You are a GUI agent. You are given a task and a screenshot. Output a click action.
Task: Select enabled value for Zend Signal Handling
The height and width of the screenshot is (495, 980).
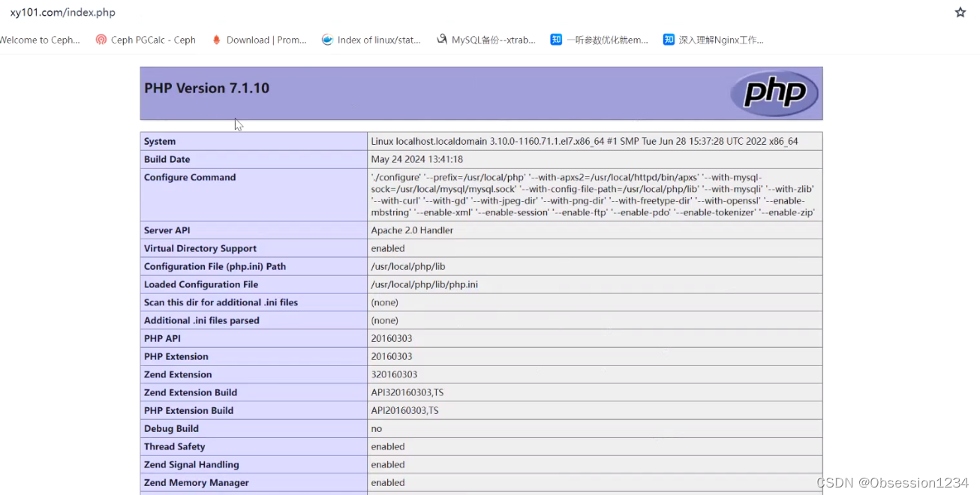[388, 464]
